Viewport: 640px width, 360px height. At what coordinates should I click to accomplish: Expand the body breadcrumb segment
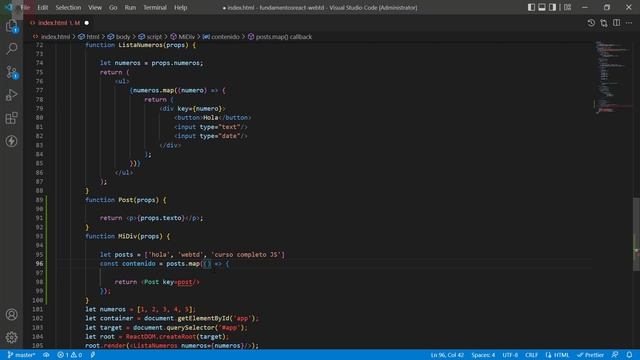122,37
